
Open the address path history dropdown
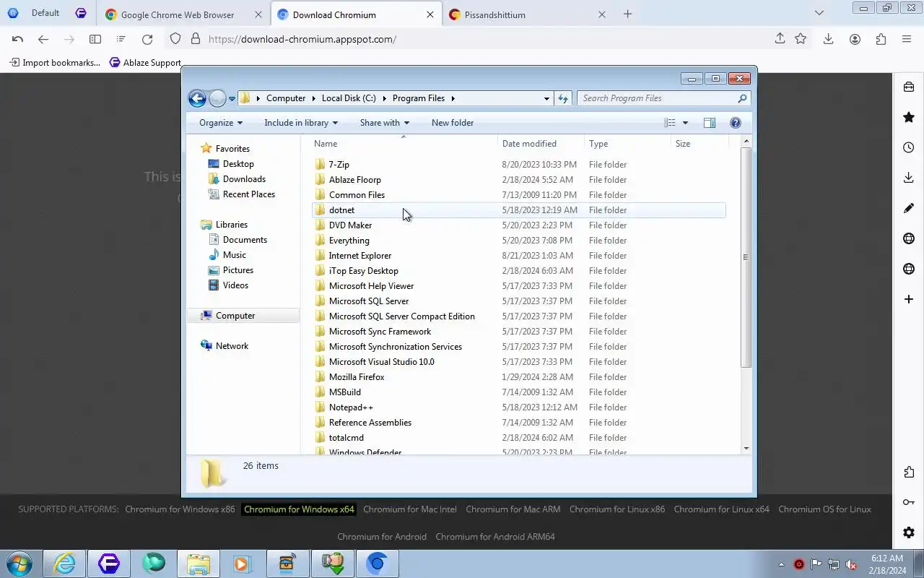point(546,98)
